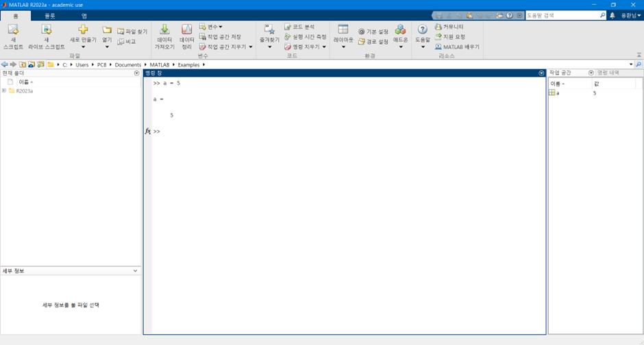Go up one folder level icon
Screen dimensions: 644x345
(x=22, y=64)
